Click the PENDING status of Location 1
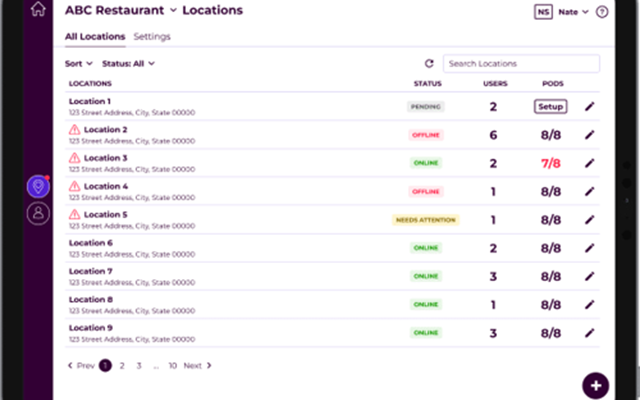This screenshot has height=400, width=640. coord(426,107)
